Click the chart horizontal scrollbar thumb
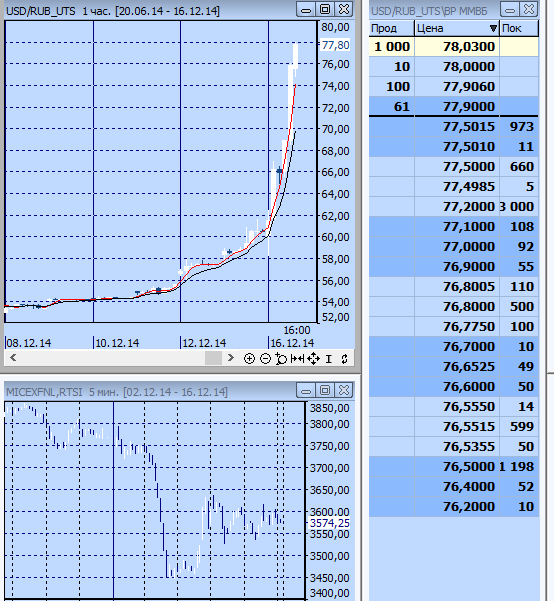 pyautogui.click(x=213, y=358)
